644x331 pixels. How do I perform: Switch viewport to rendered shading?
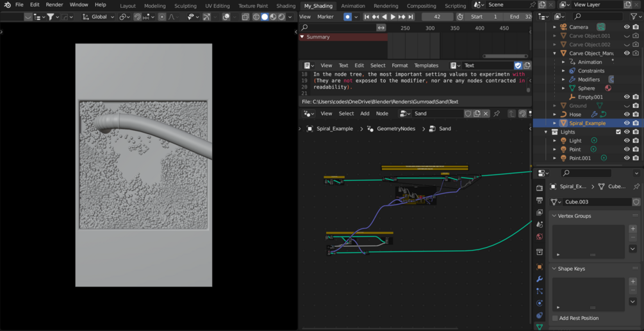(281, 17)
